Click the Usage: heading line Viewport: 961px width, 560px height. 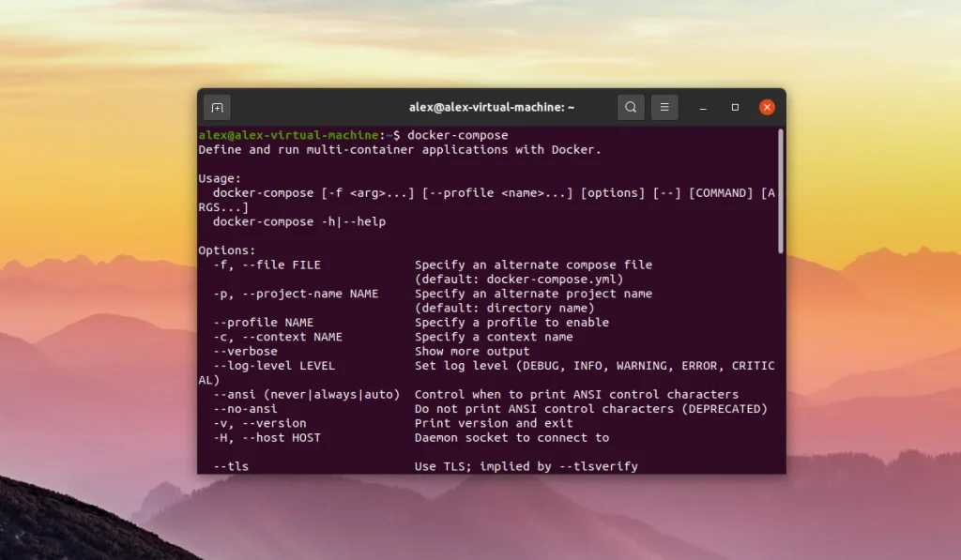point(218,177)
